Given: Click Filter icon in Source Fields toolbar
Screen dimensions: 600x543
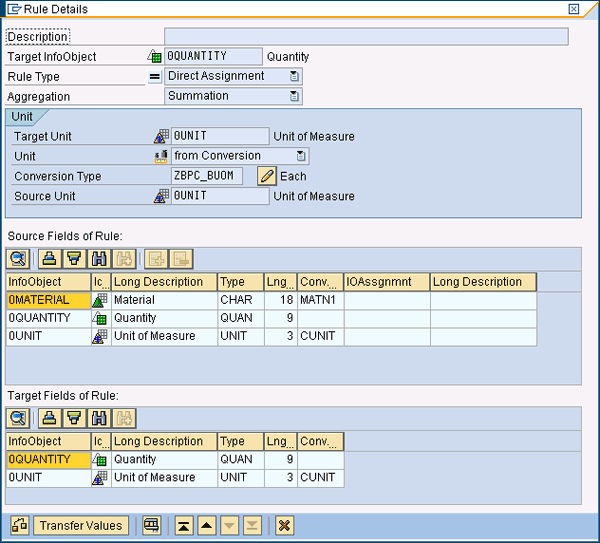Looking at the screenshot, I should (73, 259).
